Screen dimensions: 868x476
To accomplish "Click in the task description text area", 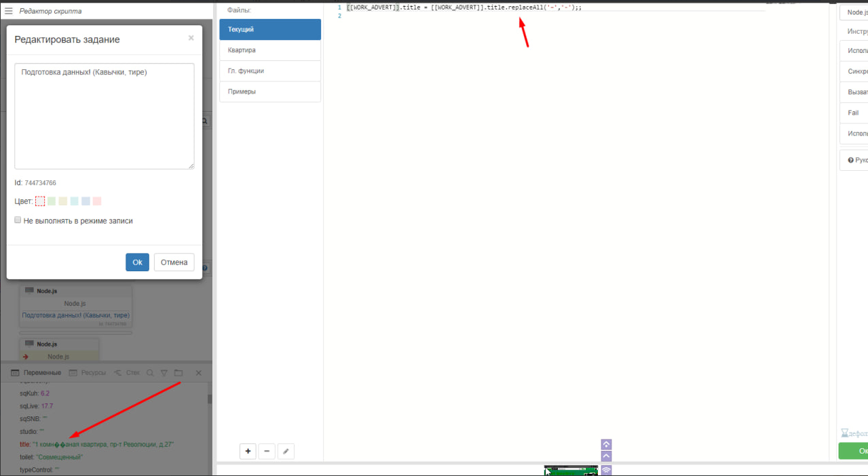I will [x=105, y=116].
